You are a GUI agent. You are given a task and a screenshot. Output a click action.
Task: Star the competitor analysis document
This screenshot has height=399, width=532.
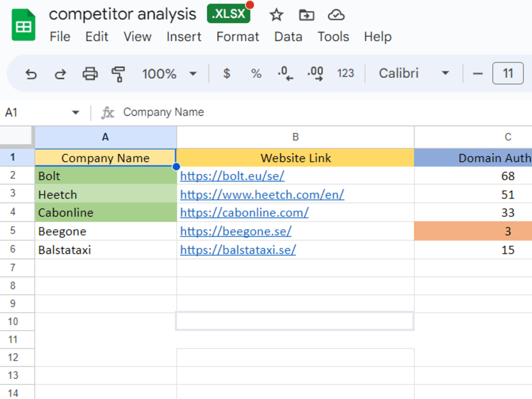[276, 15]
